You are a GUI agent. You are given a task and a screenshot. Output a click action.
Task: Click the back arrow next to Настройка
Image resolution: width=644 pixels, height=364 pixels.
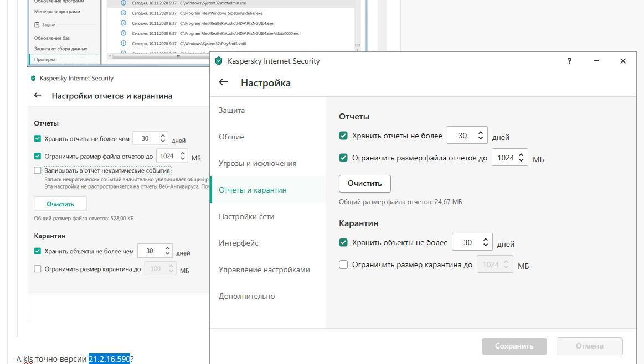pyautogui.click(x=223, y=82)
